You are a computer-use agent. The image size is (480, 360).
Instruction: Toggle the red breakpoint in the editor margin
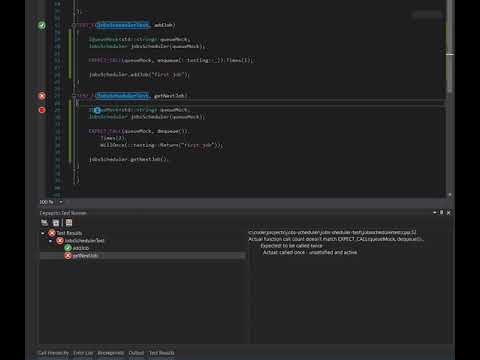42,110
